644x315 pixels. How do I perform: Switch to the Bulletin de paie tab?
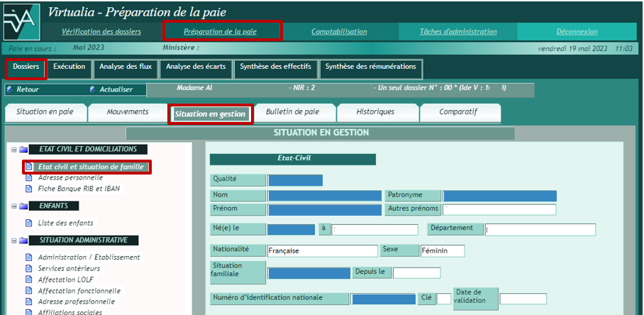tap(292, 112)
